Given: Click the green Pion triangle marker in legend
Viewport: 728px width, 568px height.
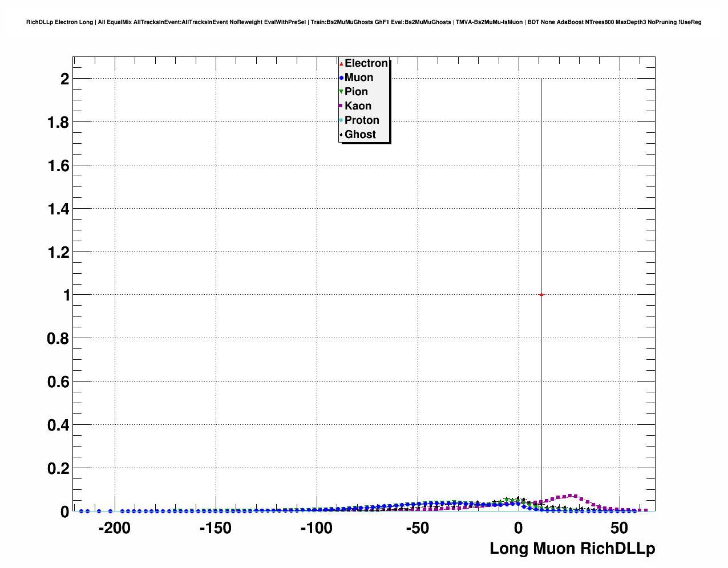Looking at the screenshot, I should [341, 92].
